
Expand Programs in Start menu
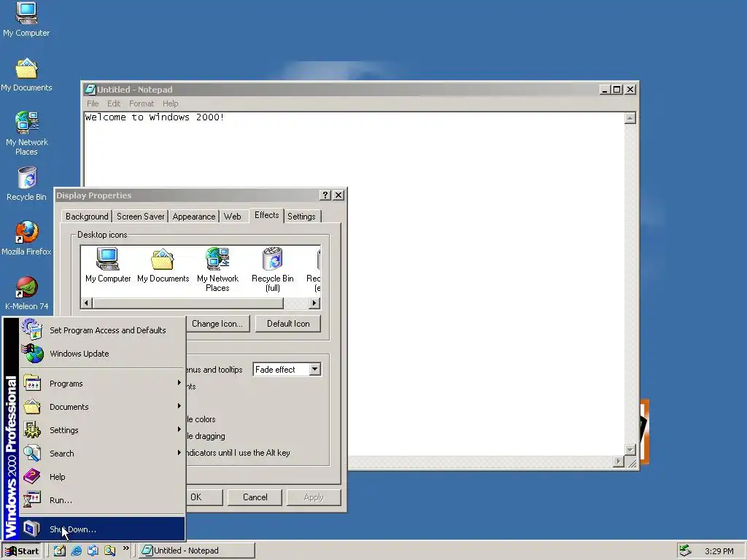(102, 384)
